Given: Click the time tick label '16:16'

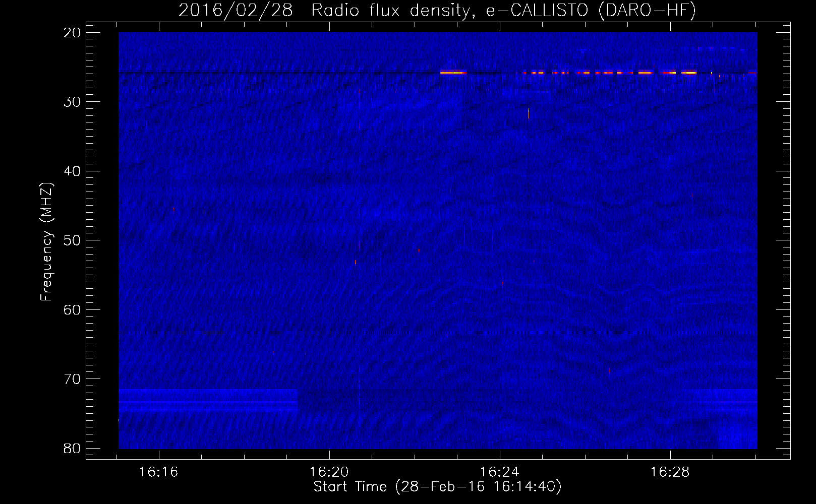Looking at the screenshot, I should click(x=159, y=472).
